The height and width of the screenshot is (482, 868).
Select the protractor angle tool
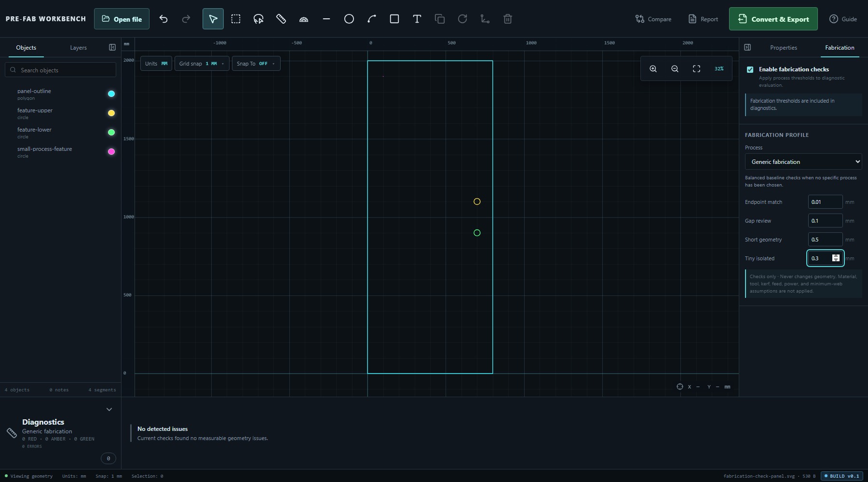(x=304, y=19)
